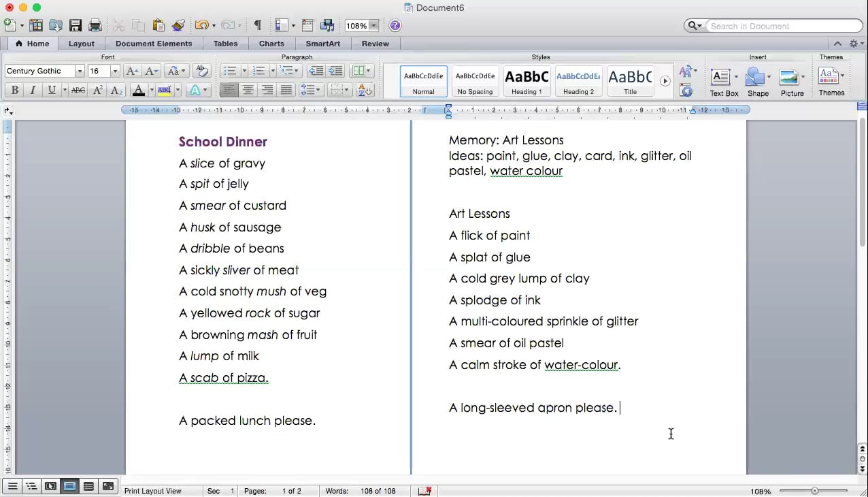
Task: Collapse the ribbon with the chevron
Action: pyautogui.click(x=837, y=44)
